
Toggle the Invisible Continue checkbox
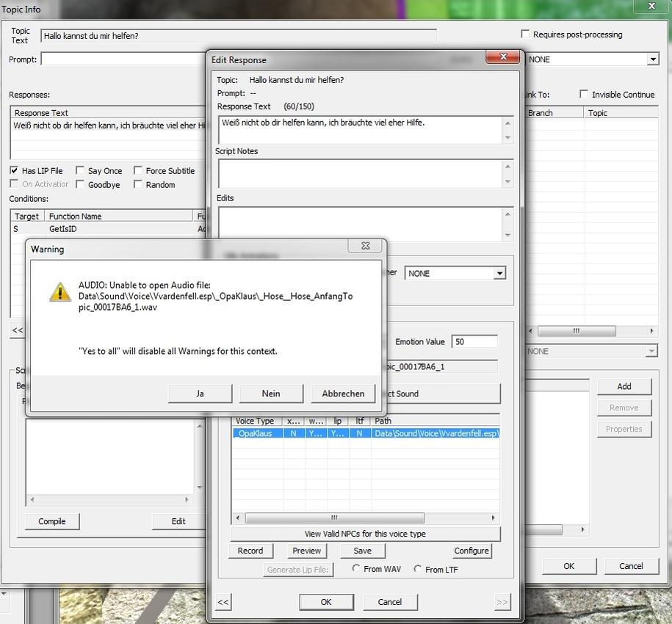coord(584,95)
